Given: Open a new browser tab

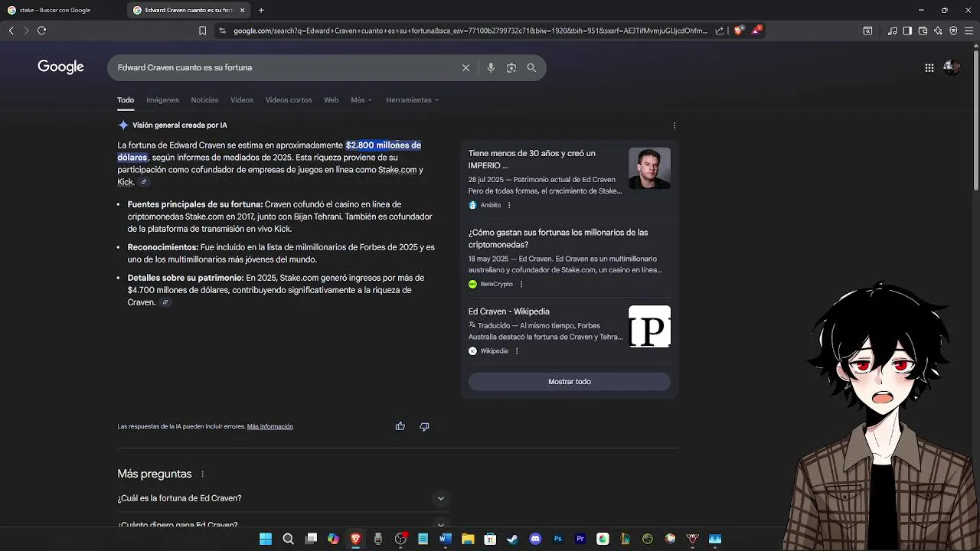Looking at the screenshot, I should click(261, 10).
